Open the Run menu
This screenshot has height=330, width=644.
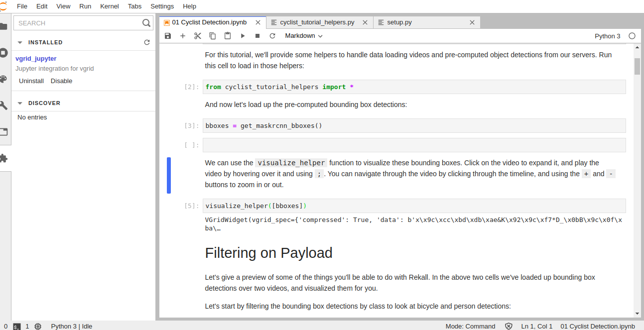(85, 6)
